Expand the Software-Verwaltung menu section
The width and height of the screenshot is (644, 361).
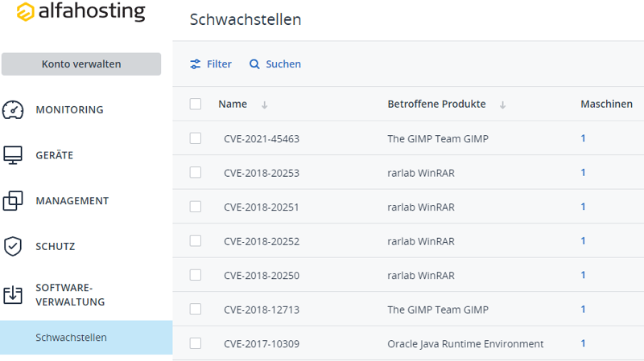coord(71,294)
